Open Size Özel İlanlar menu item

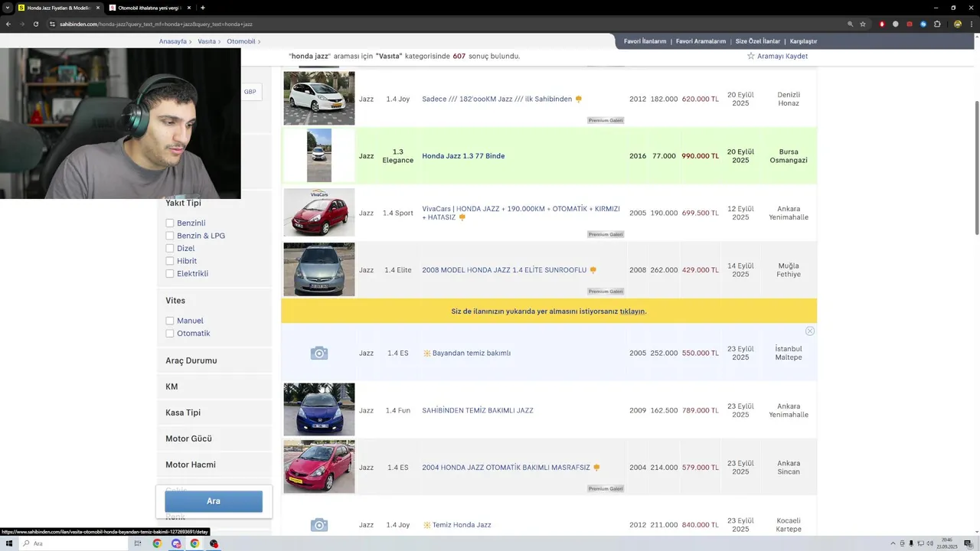point(757,41)
